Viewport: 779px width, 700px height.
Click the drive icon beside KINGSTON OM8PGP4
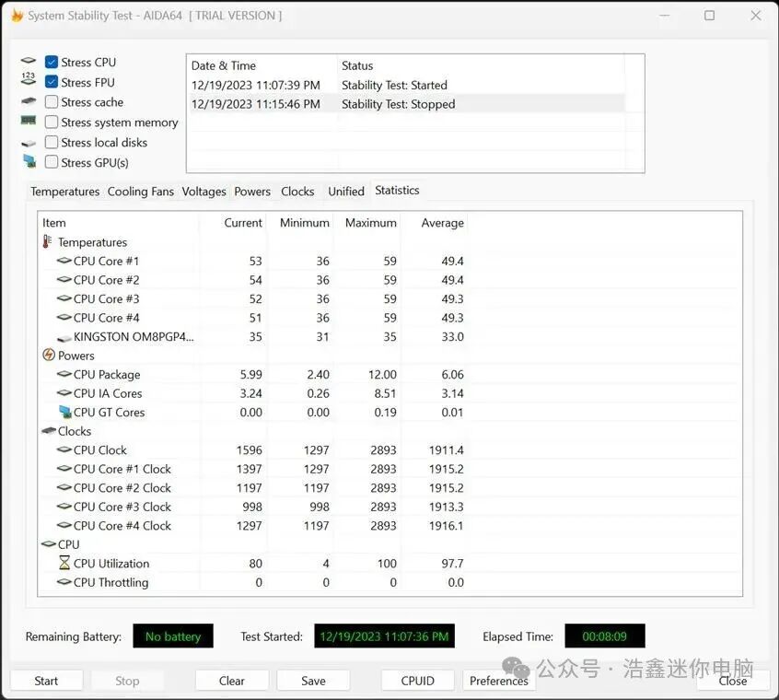pos(64,338)
